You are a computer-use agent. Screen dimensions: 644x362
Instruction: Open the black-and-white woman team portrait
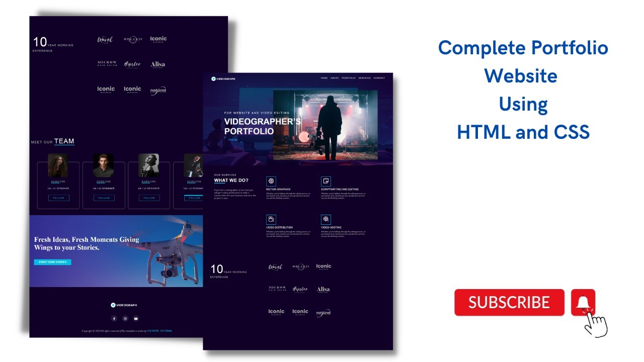coord(149,165)
